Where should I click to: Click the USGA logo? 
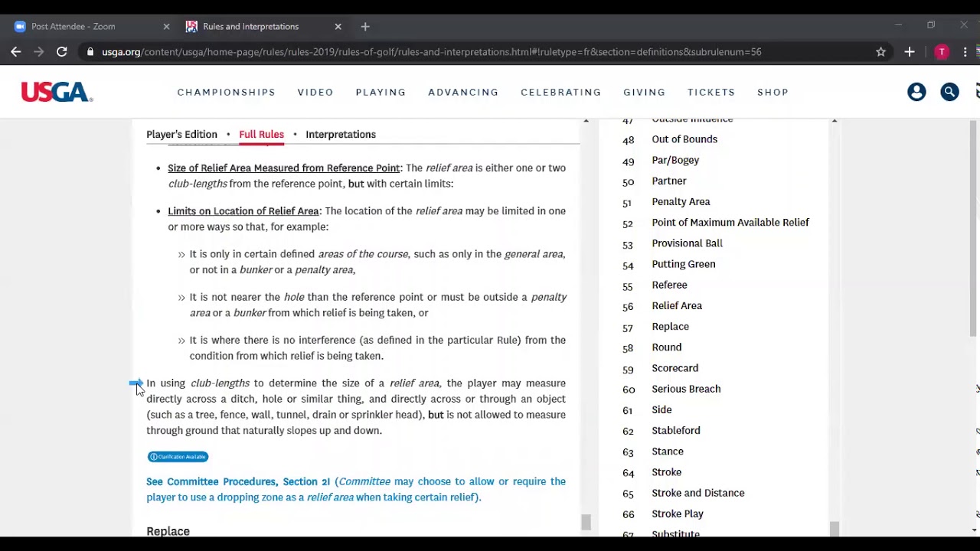57,93
